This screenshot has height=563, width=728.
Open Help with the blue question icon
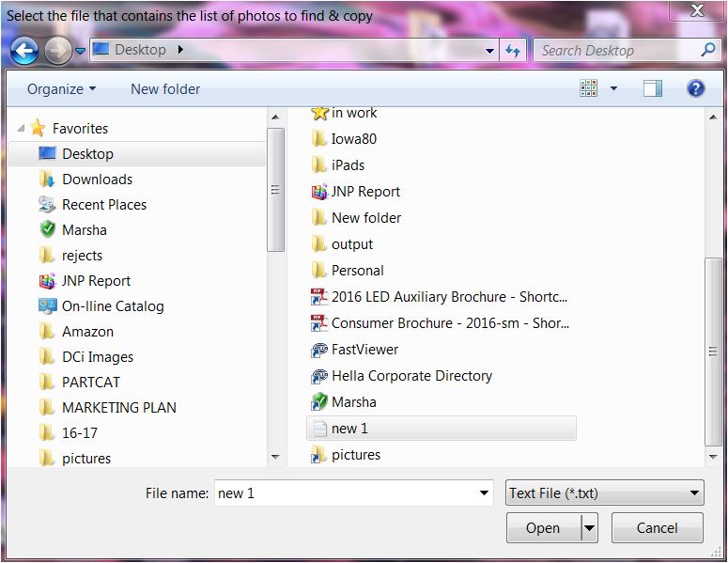click(695, 87)
